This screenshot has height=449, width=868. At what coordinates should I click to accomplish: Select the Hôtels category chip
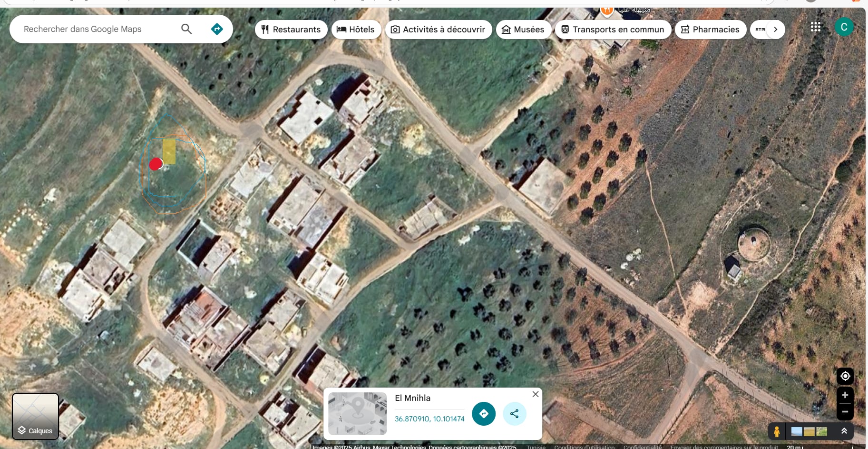click(x=356, y=30)
